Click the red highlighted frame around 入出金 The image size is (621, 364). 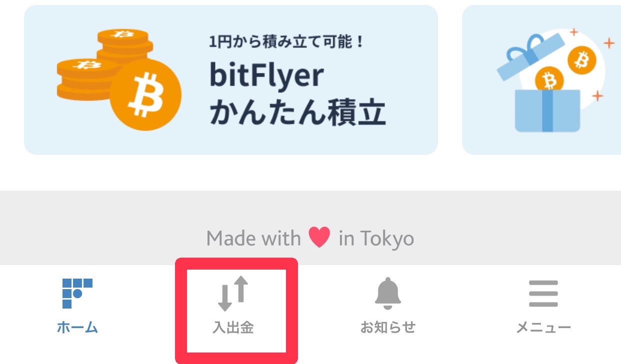point(236,311)
